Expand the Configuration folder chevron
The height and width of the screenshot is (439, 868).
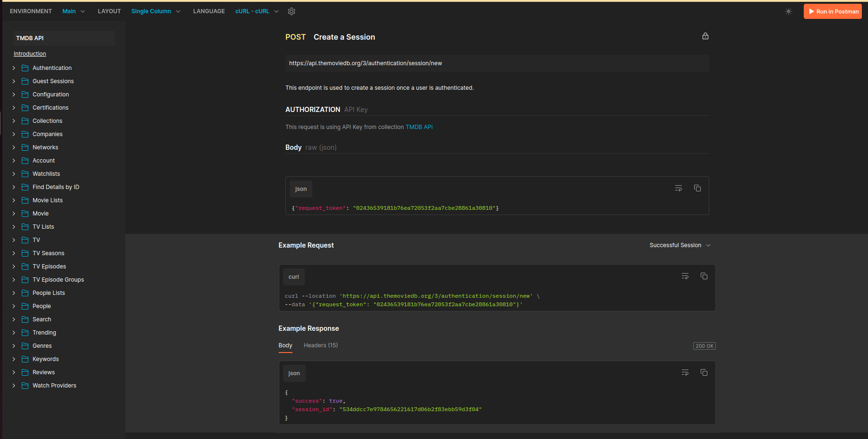pyautogui.click(x=14, y=95)
